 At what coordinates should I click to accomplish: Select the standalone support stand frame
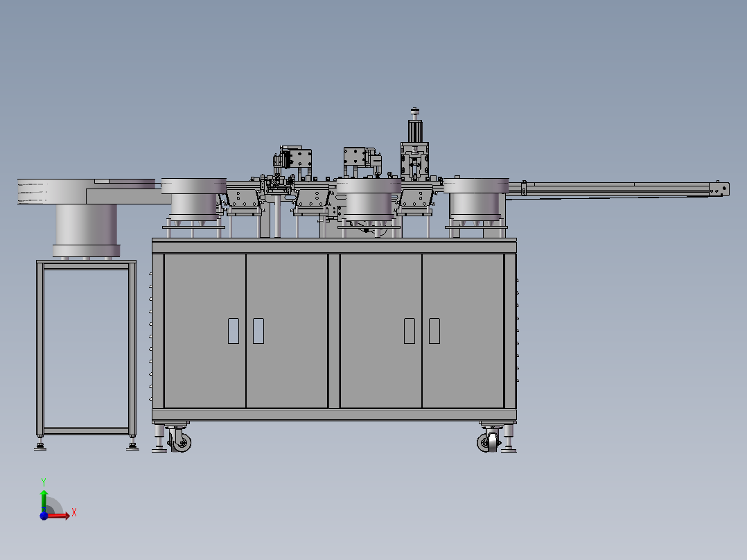[86, 355]
